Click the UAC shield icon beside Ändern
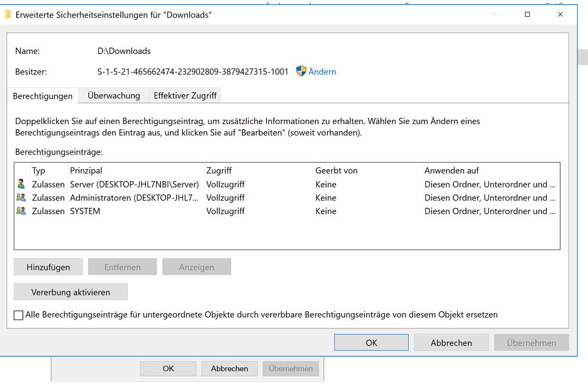This screenshot has width=588, height=386. click(301, 71)
